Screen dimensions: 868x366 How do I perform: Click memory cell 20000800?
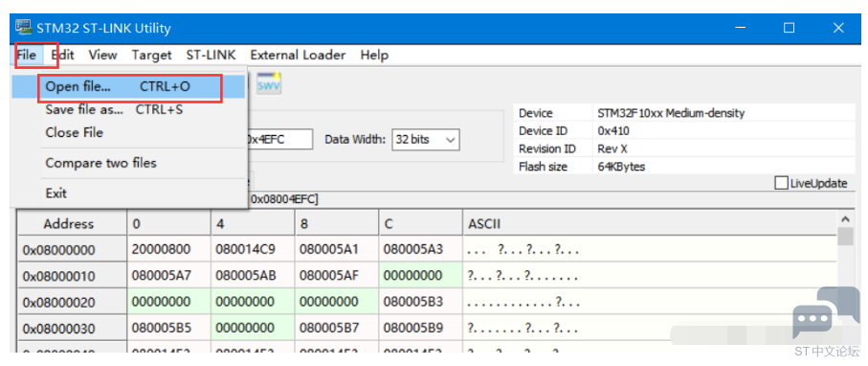[168, 249]
